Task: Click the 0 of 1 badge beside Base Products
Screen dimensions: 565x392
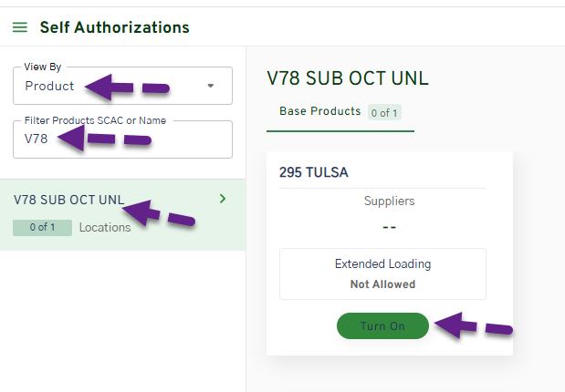Action: tap(384, 112)
